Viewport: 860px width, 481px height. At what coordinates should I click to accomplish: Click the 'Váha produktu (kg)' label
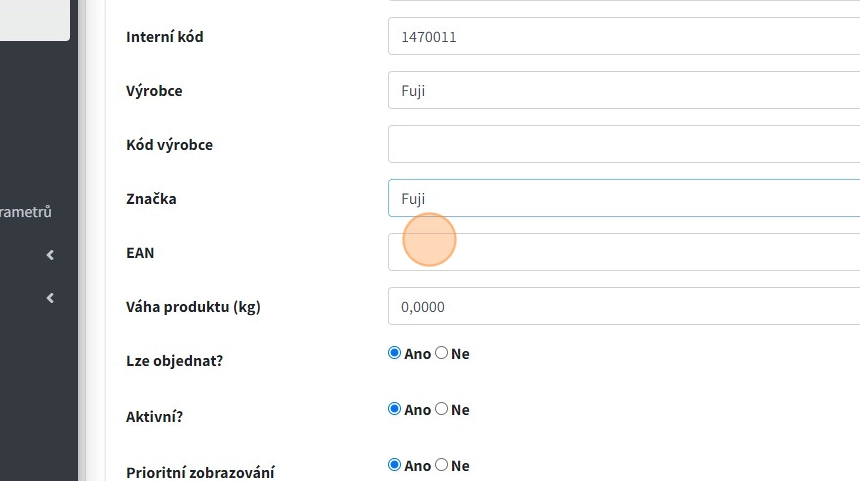click(x=193, y=307)
